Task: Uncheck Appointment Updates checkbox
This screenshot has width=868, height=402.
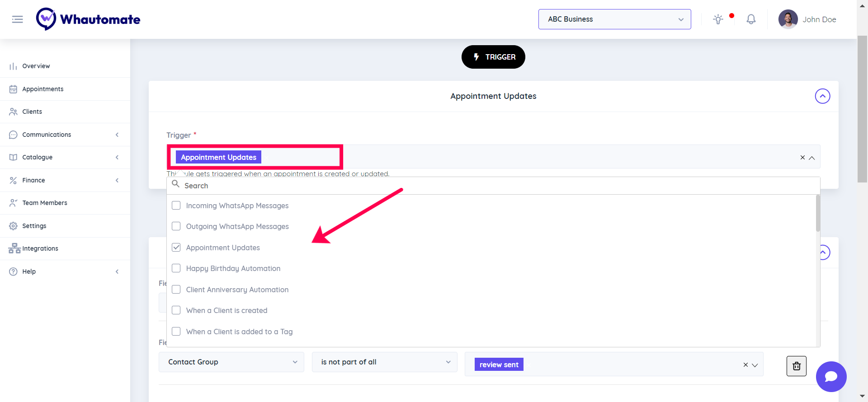Action: click(176, 248)
